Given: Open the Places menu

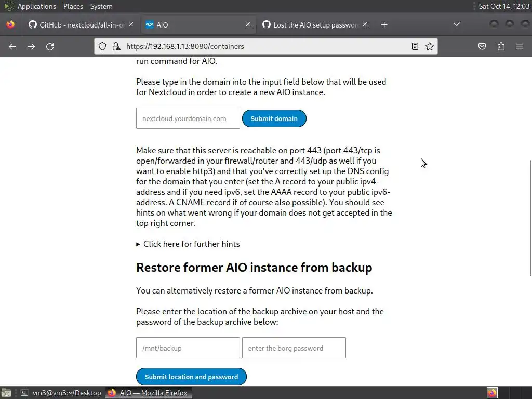Looking at the screenshot, I should (73, 6).
